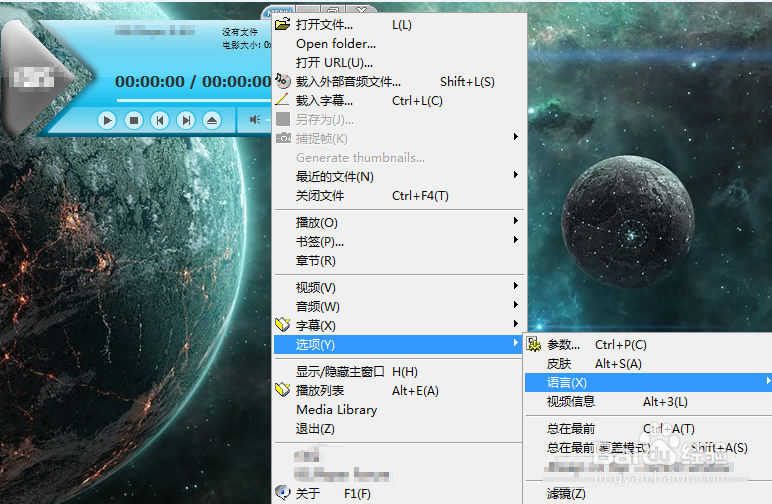Open Media Library from the menu
The width and height of the screenshot is (772, 504).
pyautogui.click(x=399, y=410)
